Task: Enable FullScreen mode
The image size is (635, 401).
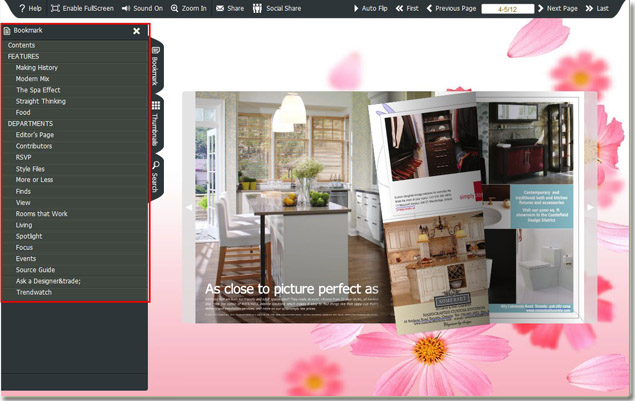Action: tap(82, 8)
